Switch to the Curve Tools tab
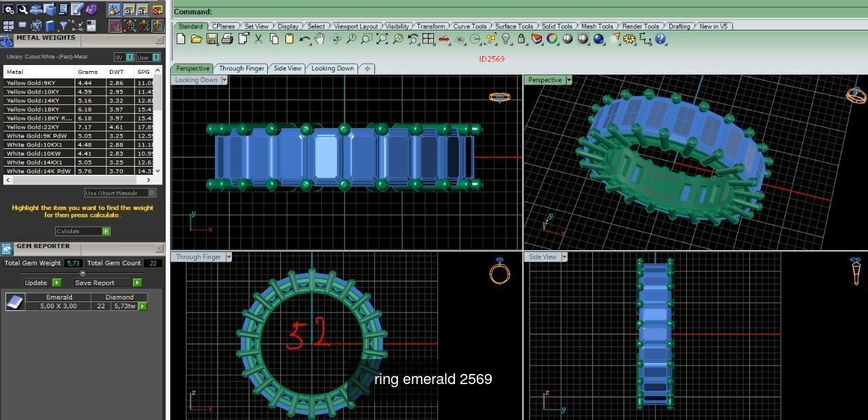The width and height of the screenshot is (868, 420). tap(470, 26)
